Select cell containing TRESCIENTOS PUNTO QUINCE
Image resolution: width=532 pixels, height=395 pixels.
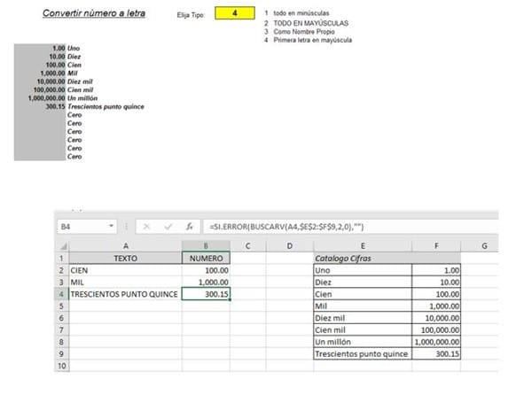pyautogui.click(x=126, y=294)
